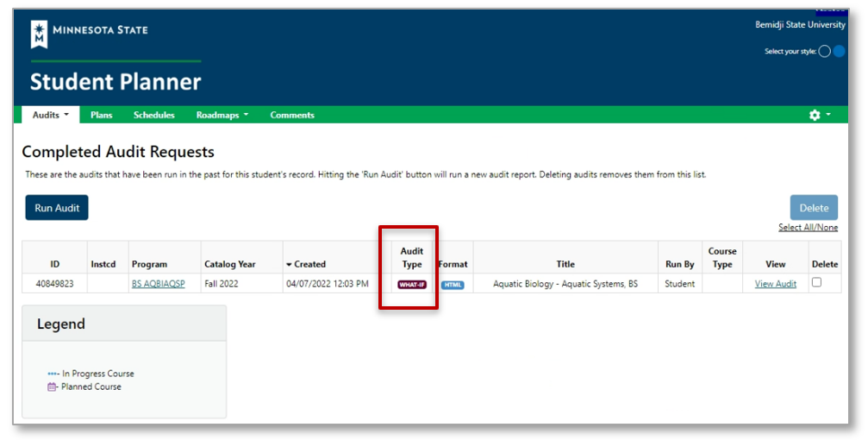Viewport: 868px width, 440px height.
Task: Open the Schedules tab
Action: point(154,115)
